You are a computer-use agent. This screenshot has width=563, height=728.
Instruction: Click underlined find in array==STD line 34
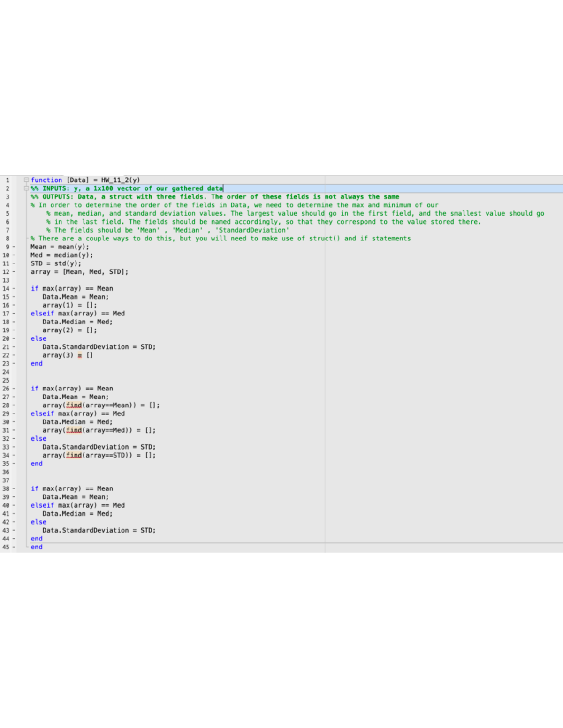(x=74, y=455)
